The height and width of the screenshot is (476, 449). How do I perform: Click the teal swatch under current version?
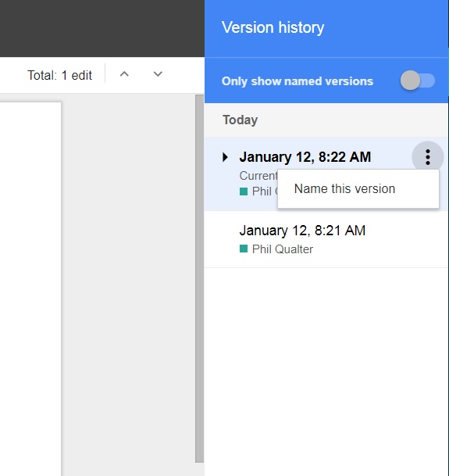[244, 191]
